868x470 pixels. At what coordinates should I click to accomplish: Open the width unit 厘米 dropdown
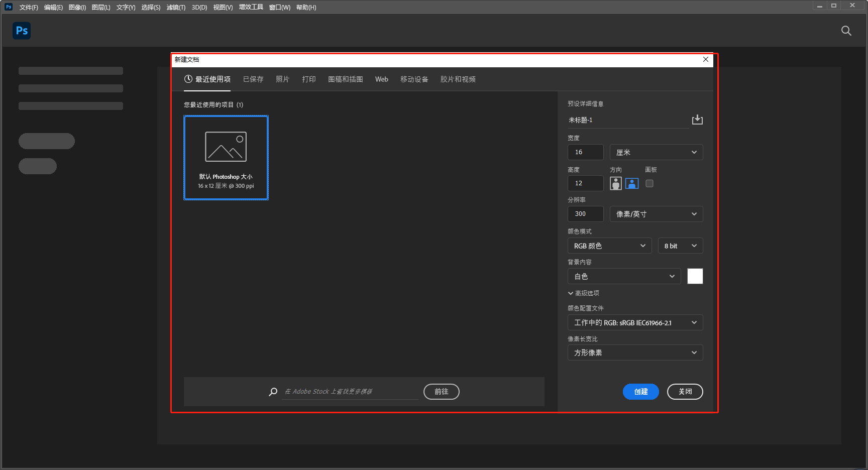tap(656, 152)
